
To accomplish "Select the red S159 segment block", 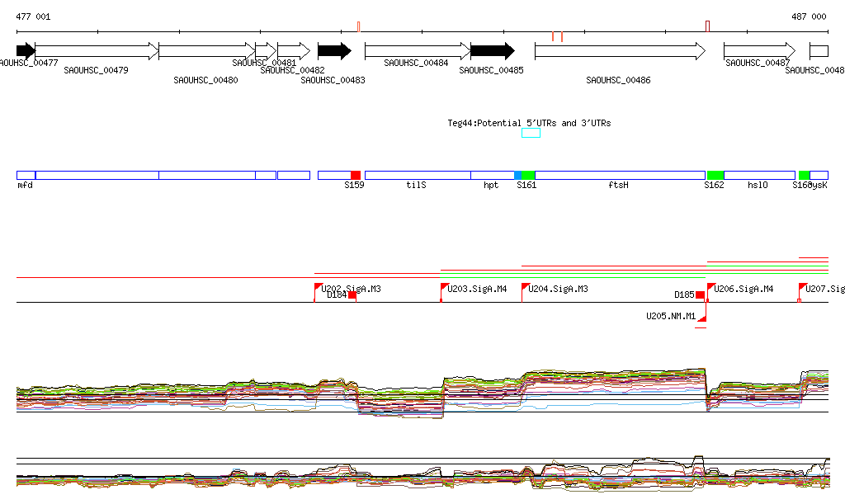I will (x=356, y=175).
